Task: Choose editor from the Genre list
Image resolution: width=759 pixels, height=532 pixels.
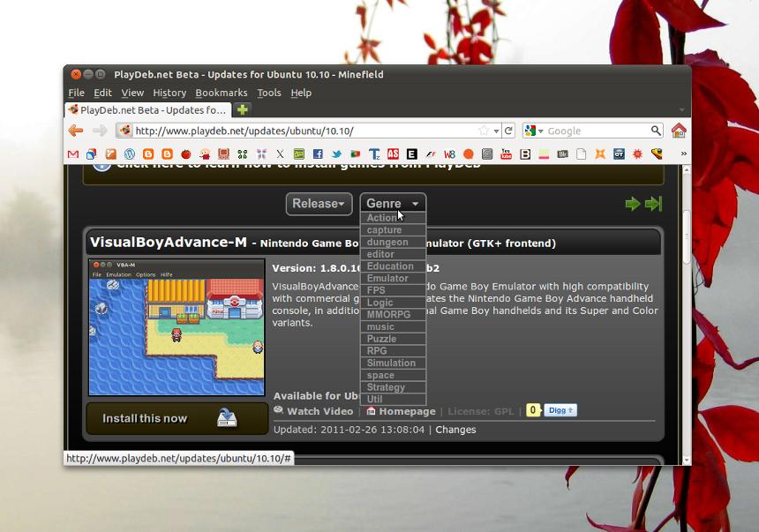Action: coord(393,254)
